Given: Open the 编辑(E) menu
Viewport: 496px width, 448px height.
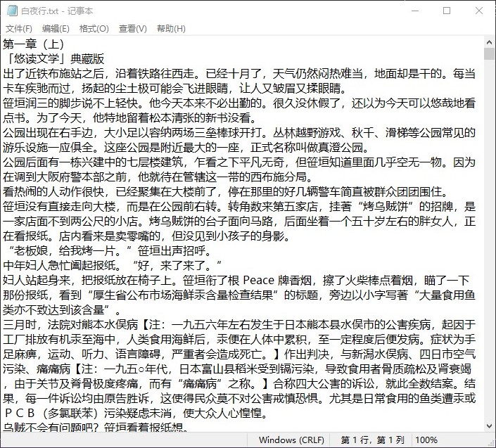Looking at the screenshot, I should [56, 29].
